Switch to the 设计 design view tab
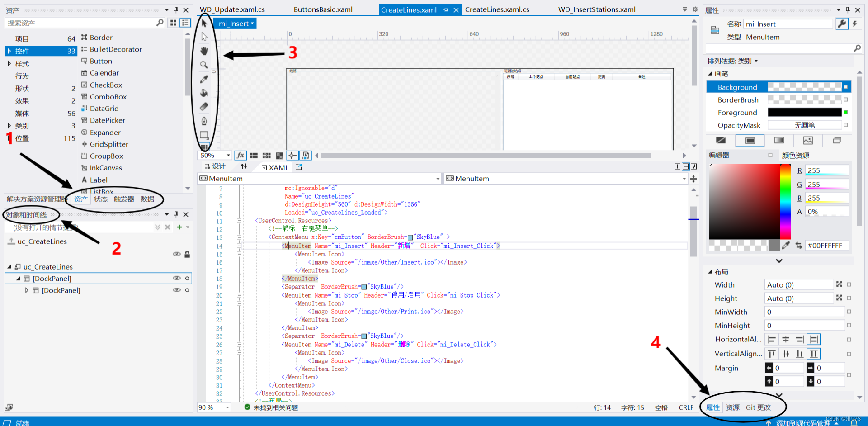Image resolution: width=868 pixels, height=426 pixels. coord(215,166)
